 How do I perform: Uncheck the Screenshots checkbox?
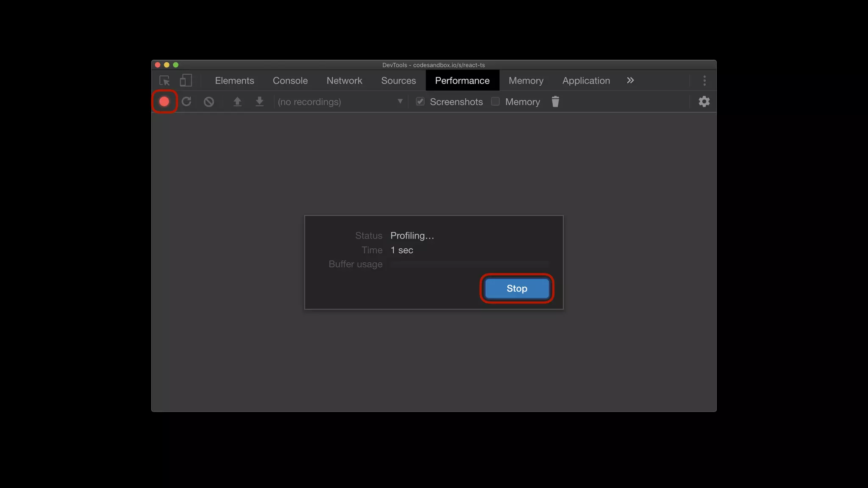(x=420, y=102)
